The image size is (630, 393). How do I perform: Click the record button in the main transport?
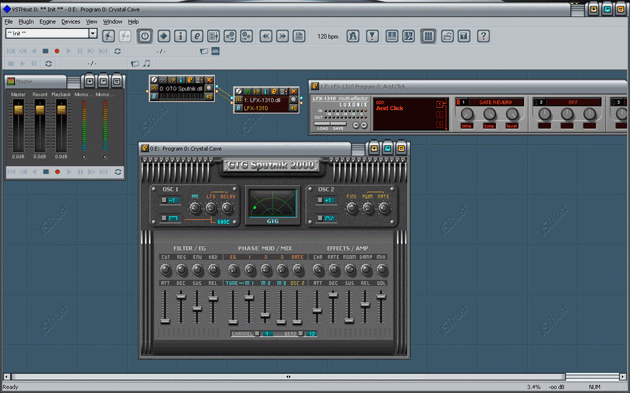pyautogui.click(x=57, y=51)
